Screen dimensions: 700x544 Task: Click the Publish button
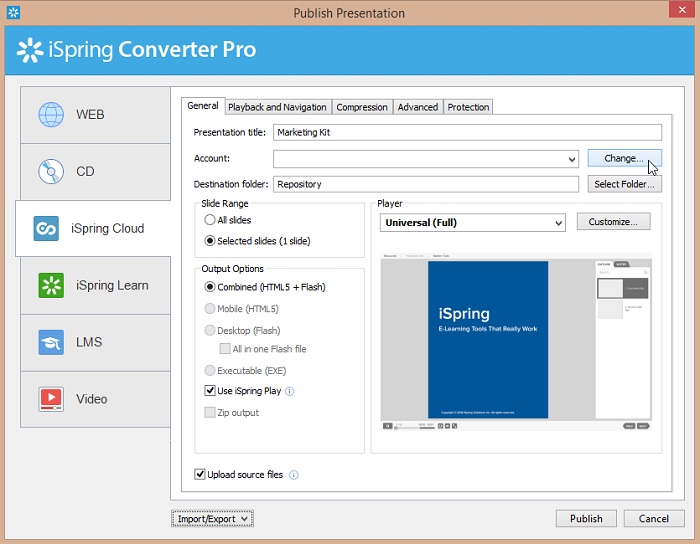586,519
